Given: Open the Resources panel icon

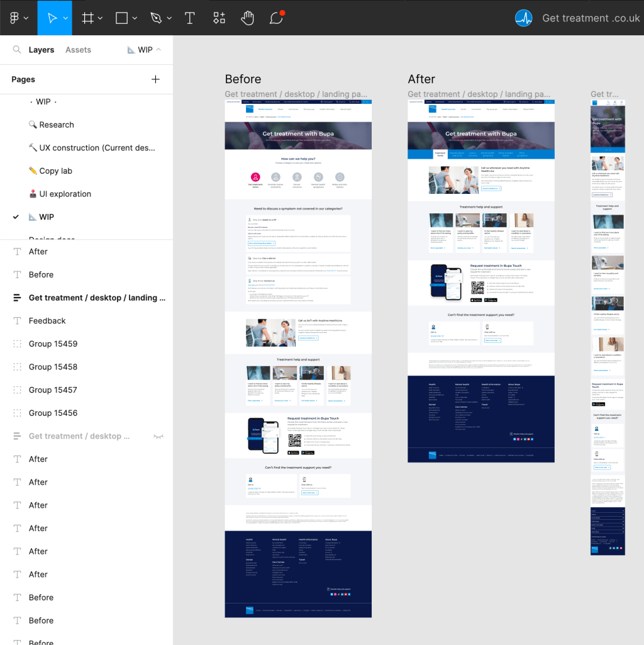Looking at the screenshot, I should tap(218, 18).
